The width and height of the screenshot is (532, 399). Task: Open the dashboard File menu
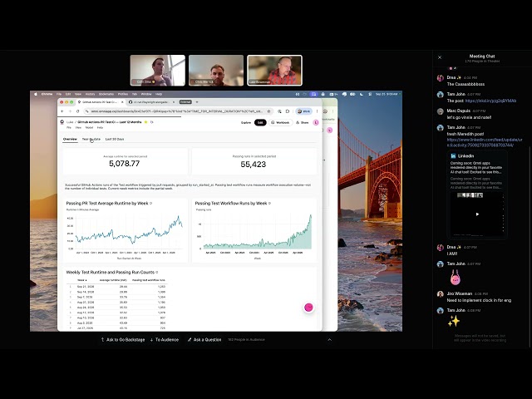coord(69,127)
